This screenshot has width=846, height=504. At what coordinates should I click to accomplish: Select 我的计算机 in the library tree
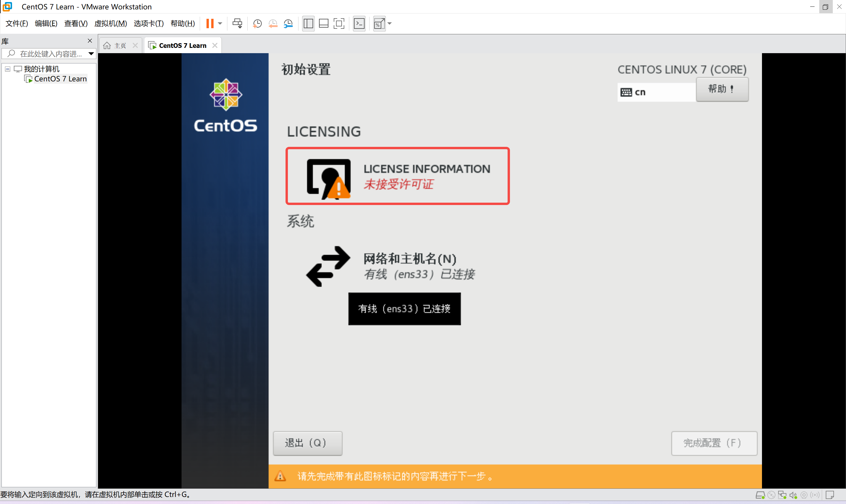41,69
